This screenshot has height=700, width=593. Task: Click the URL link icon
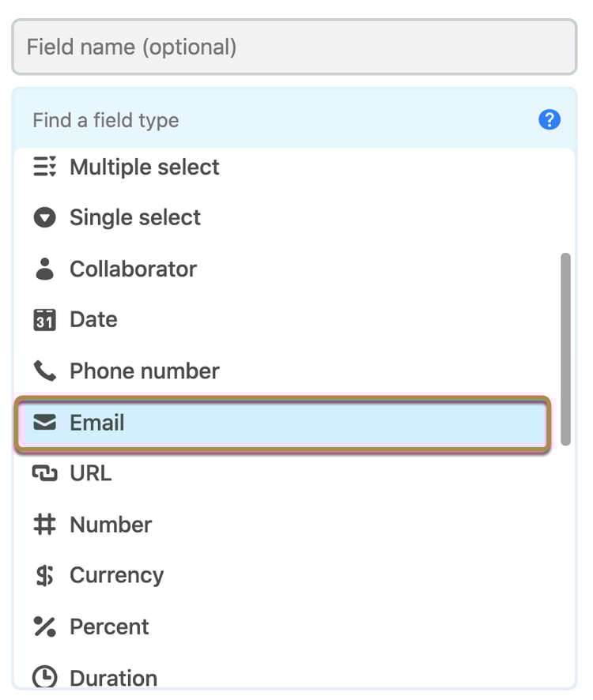pos(45,473)
